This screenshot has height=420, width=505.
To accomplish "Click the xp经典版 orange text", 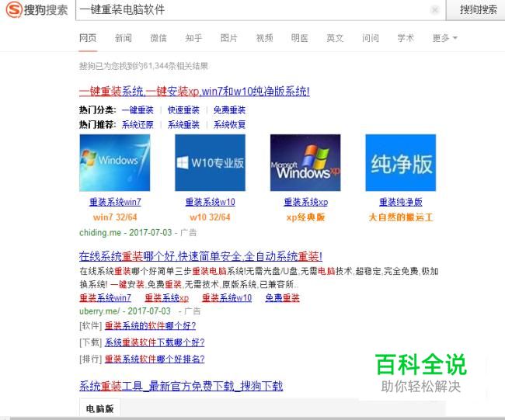I will 305,217.
